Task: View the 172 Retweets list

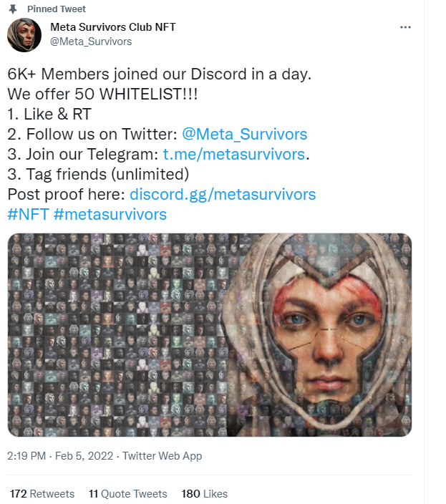Action: click(42, 494)
